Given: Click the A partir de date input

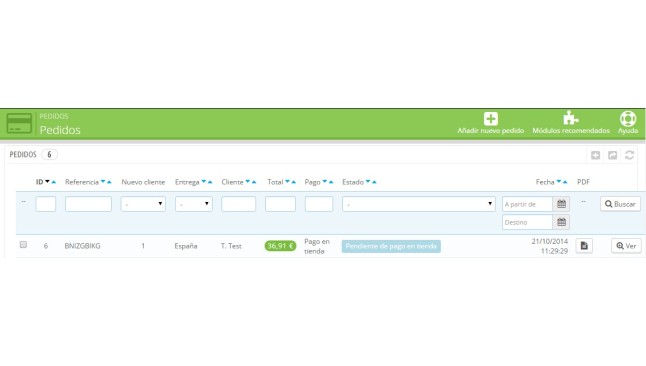Looking at the screenshot, I should click(527, 204).
